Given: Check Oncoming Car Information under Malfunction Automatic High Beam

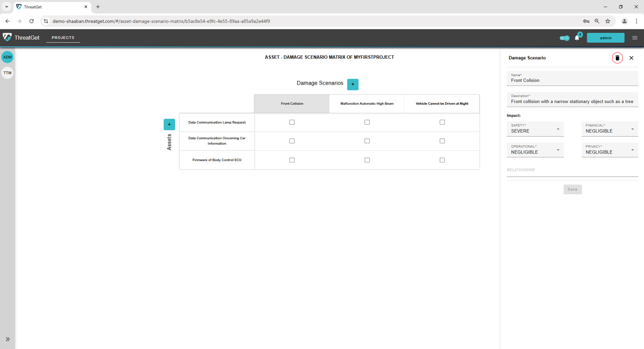Looking at the screenshot, I should click(x=367, y=141).
